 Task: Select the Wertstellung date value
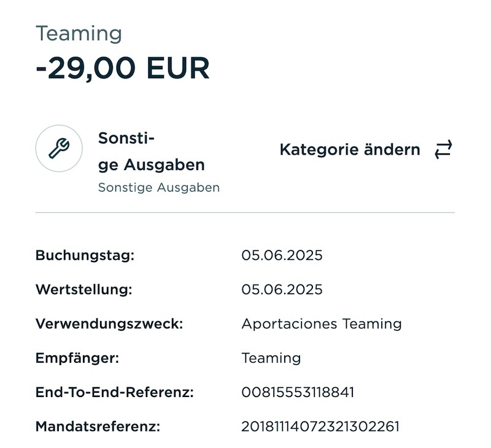coord(282,289)
